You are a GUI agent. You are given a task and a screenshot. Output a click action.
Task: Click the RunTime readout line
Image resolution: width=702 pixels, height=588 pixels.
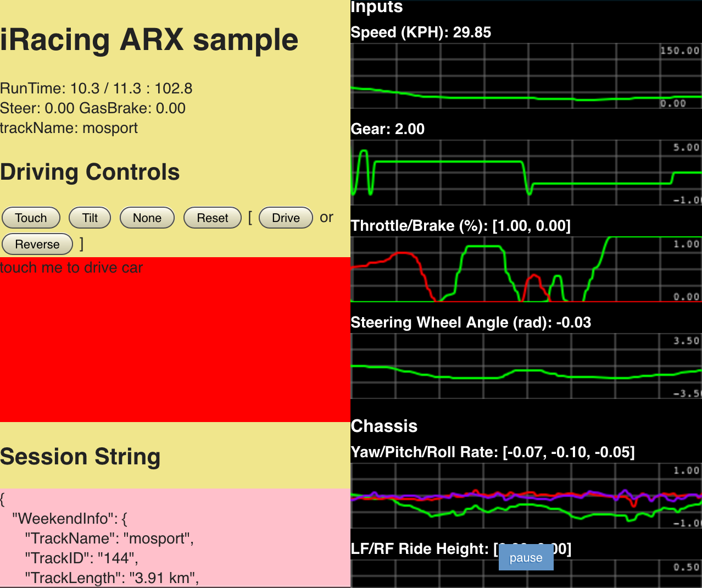(96, 88)
